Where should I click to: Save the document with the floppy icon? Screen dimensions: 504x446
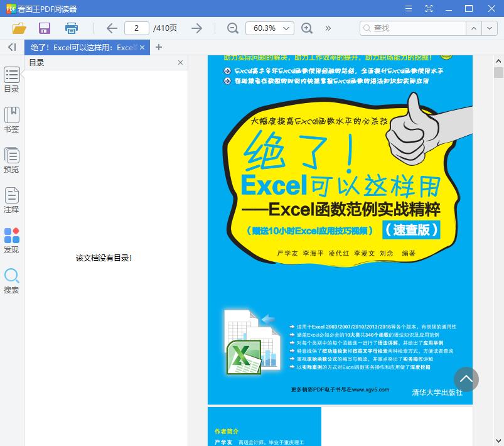(45, 28)
